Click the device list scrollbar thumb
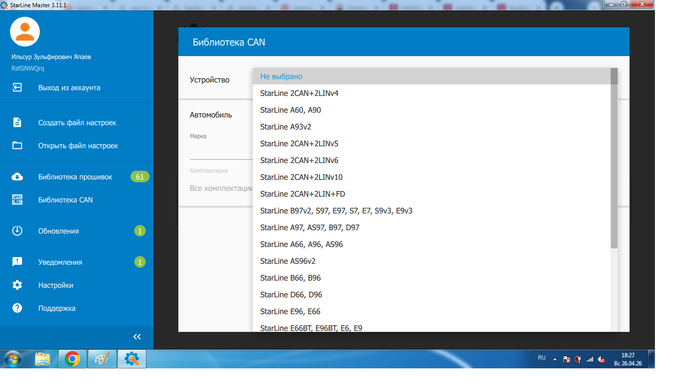 [x=614, y=159]
